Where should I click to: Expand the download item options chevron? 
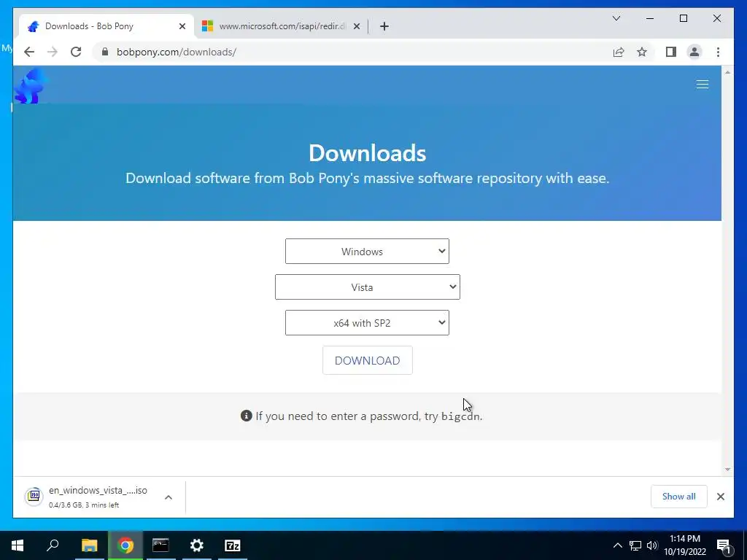(x=169, y=497)
